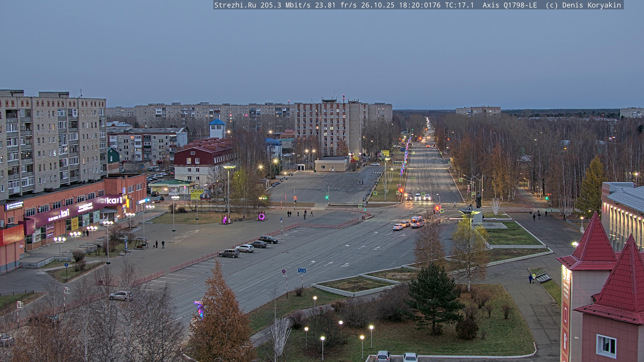Click the TC:17.1 temperature readout
Screen dimensions: 644x362
pyautogui.click(x=459, y=5)
